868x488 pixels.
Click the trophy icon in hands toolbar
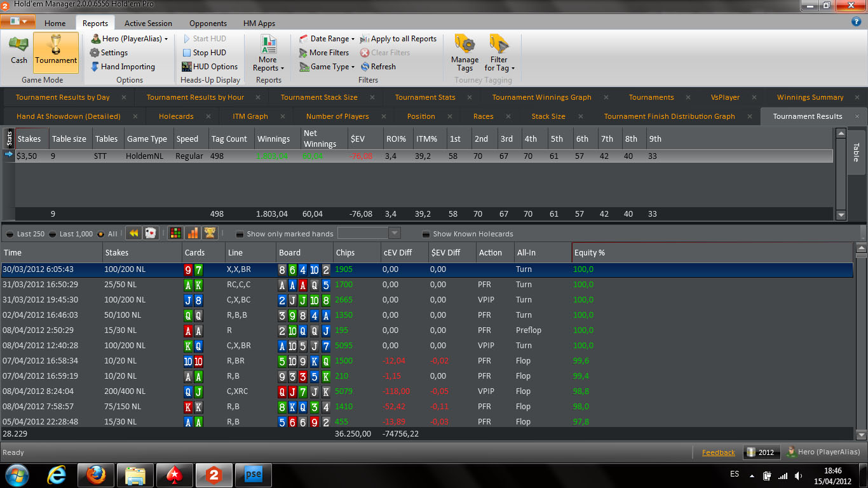210,233
